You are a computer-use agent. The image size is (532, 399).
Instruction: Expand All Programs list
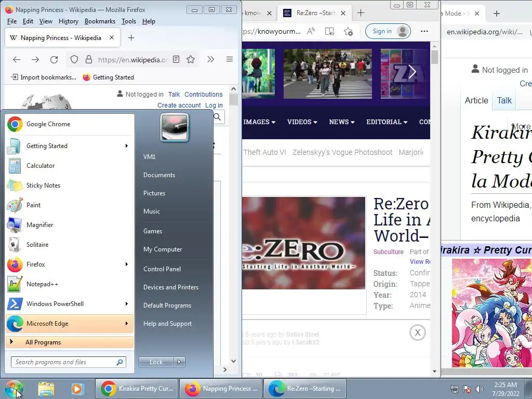[x=70, y=342]
